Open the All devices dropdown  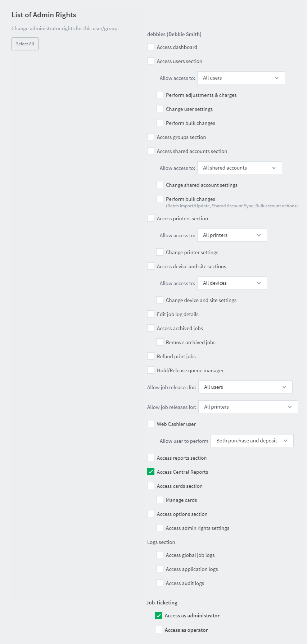click(232, 283)
